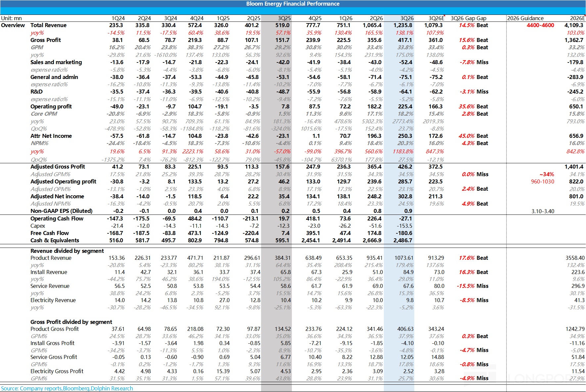
Task: Click the 'Install Gross Profit' row label
Action: [x=52, y=343]
